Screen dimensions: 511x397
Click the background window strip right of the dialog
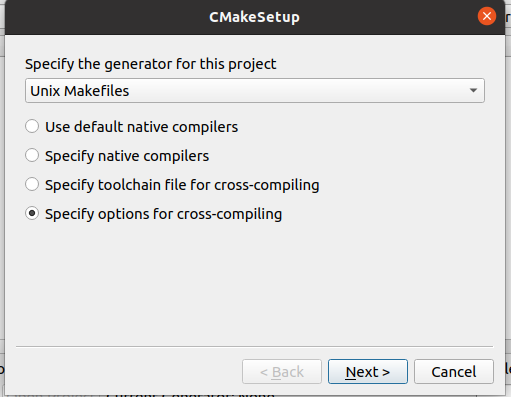[x=508, y=200]
